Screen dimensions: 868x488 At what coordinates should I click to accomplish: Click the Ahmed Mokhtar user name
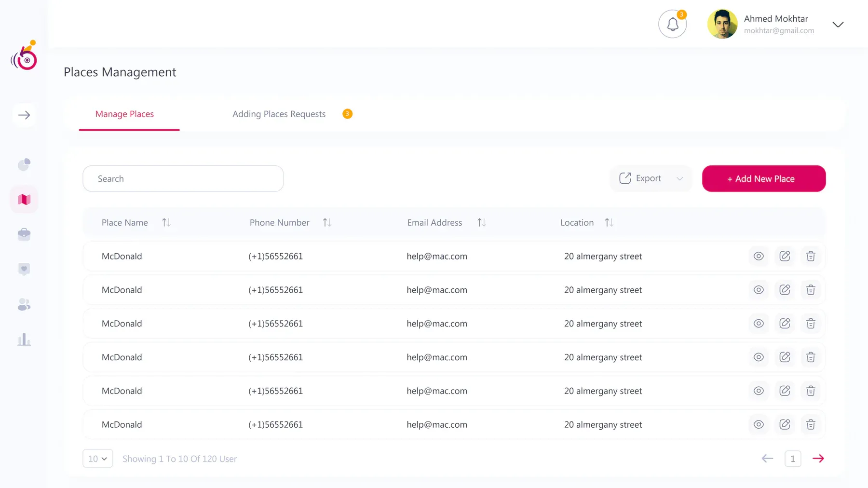[x=776, y=19]
